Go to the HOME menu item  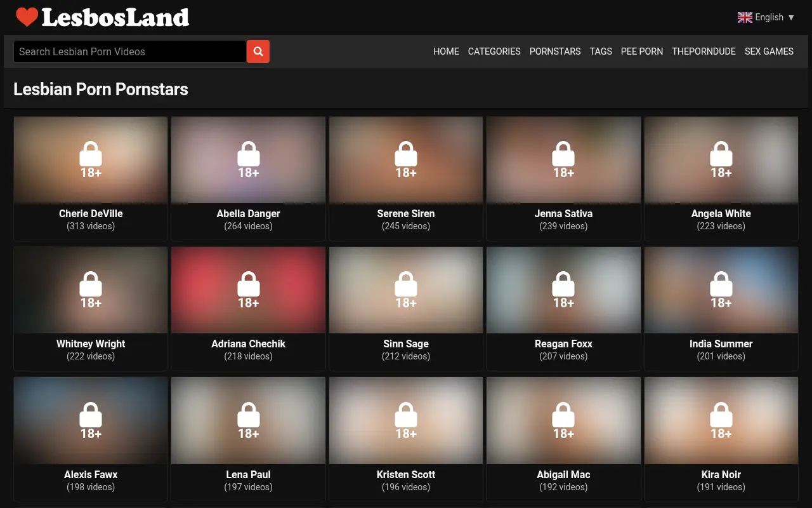click(x=446, y=51)
